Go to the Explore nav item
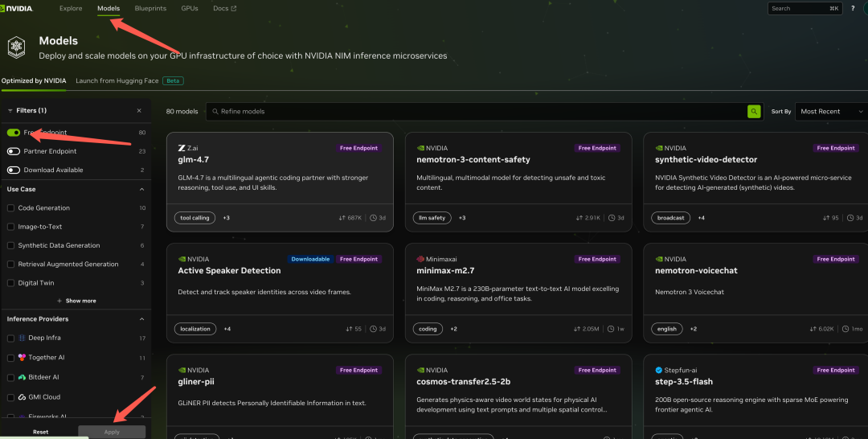The height and width of the screenshot is (439, 868). click(x=71, y=8)
